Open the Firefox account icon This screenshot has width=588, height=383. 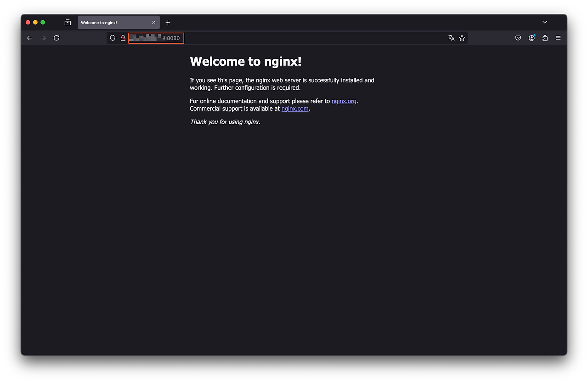531,38
